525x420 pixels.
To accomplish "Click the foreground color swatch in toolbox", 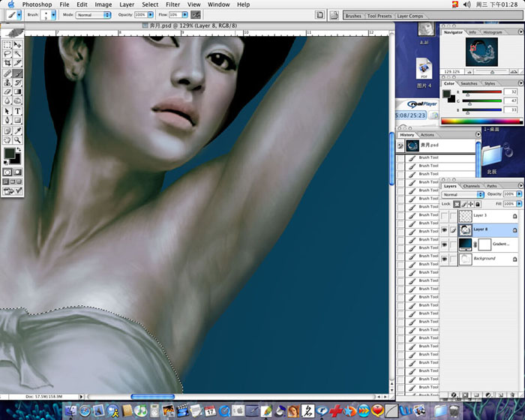I will coord(9,154).
